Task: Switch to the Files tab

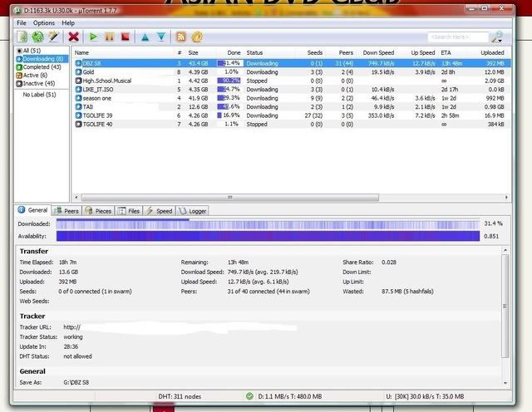Action: pyautogui.click(x=129, y=211)
